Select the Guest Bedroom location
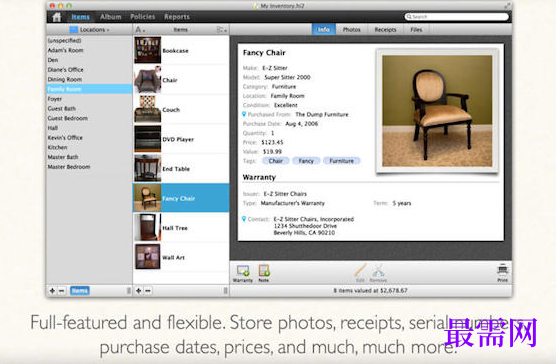 (x=89, y=118)
